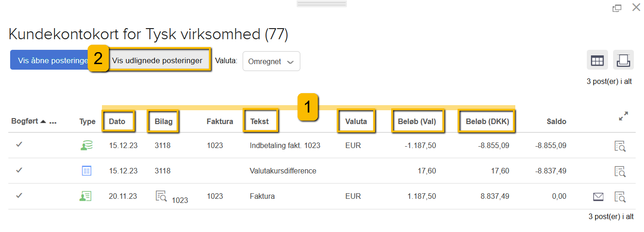Viewport: 644px width, 232px height.
Task: Click the envelope icon on Faktura row
Action: pyautogui.click(x=598, y=197)
